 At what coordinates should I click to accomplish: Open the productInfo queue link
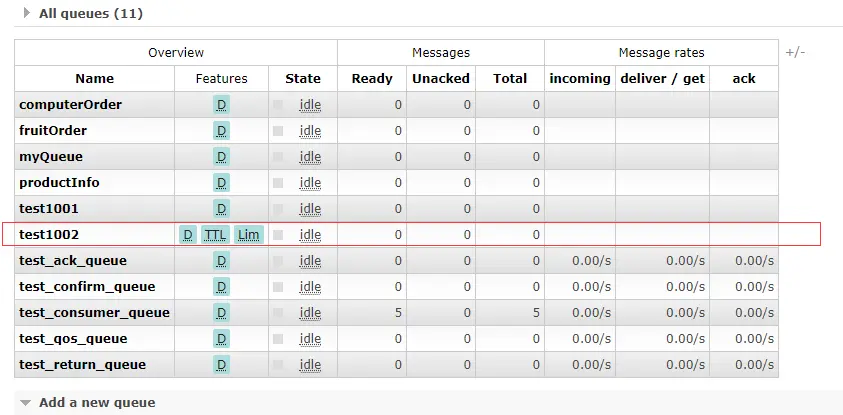tap(59, 182)
